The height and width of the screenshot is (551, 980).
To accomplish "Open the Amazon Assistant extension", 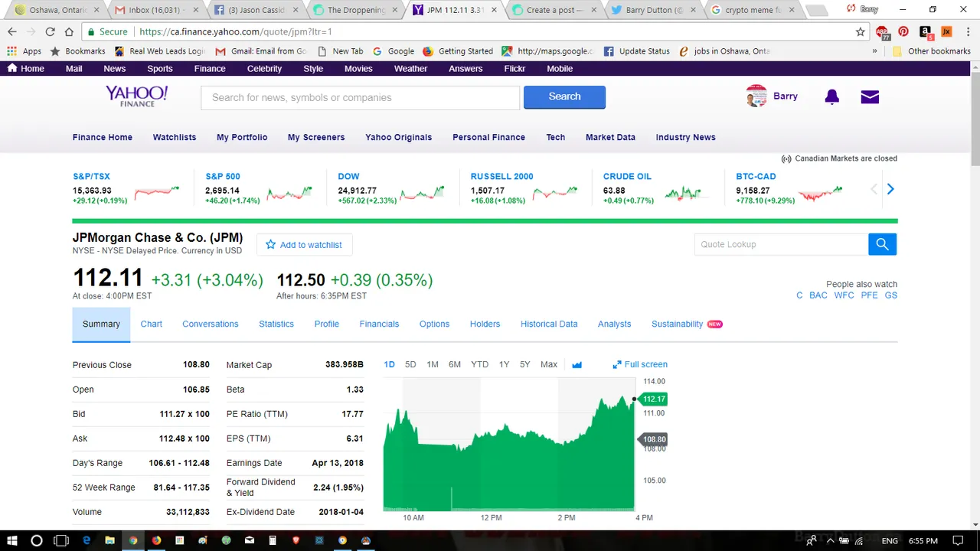I will tap(925, 32).
